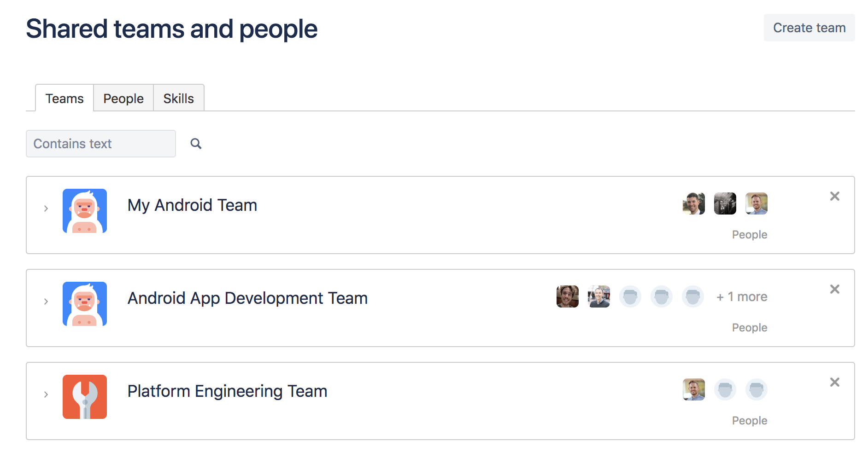The height and width of the screenshot is (453, 868).
Task: Expand Android App Development Team details
Action: pos(46,302)
